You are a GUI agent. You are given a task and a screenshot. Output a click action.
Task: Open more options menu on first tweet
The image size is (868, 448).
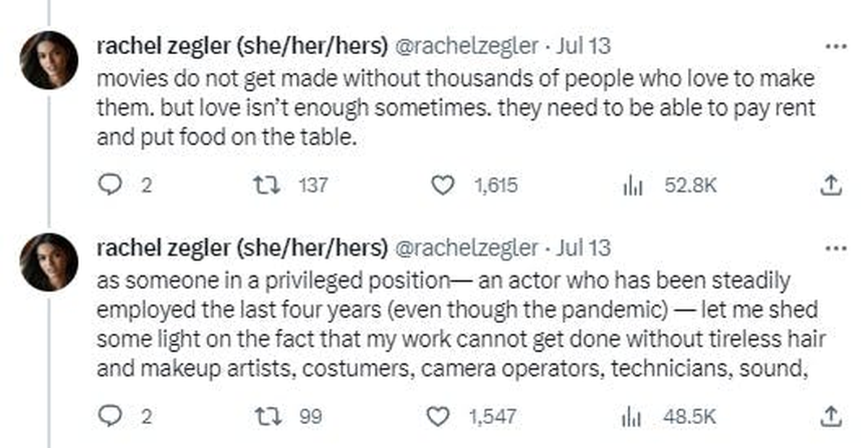click(x=835, y=47)
